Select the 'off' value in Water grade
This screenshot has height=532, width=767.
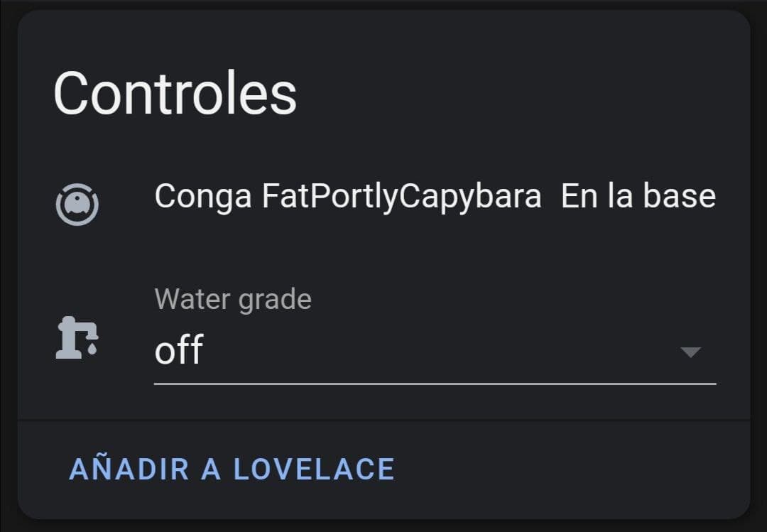pyautogui.click(x=179, y=351)
